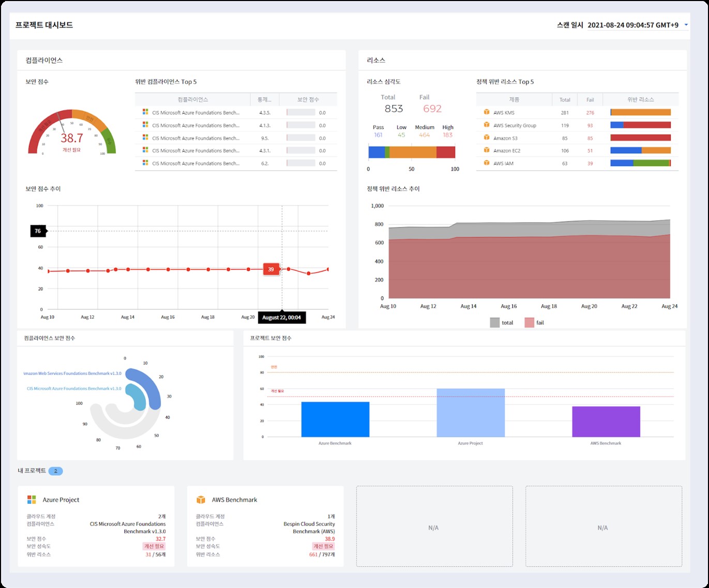Click the Amazon S3 product icon

tap(487, 138)
